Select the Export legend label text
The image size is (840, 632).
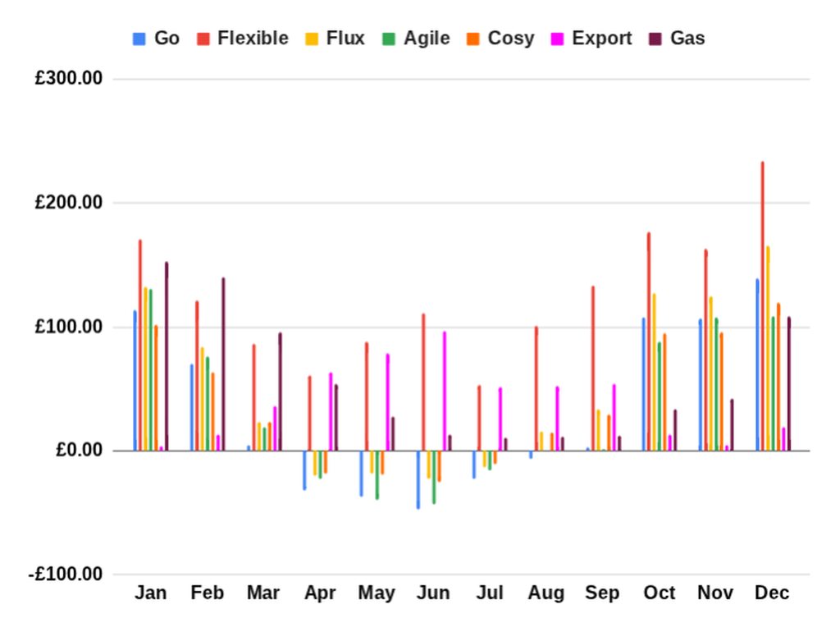(x=602, y=39)
